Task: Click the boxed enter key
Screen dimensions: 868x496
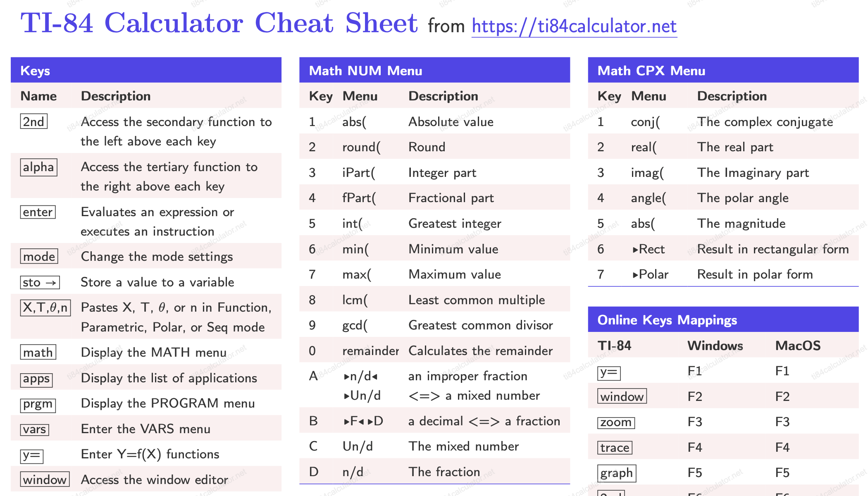Action: pyautogui.click(x=38, y=212)
